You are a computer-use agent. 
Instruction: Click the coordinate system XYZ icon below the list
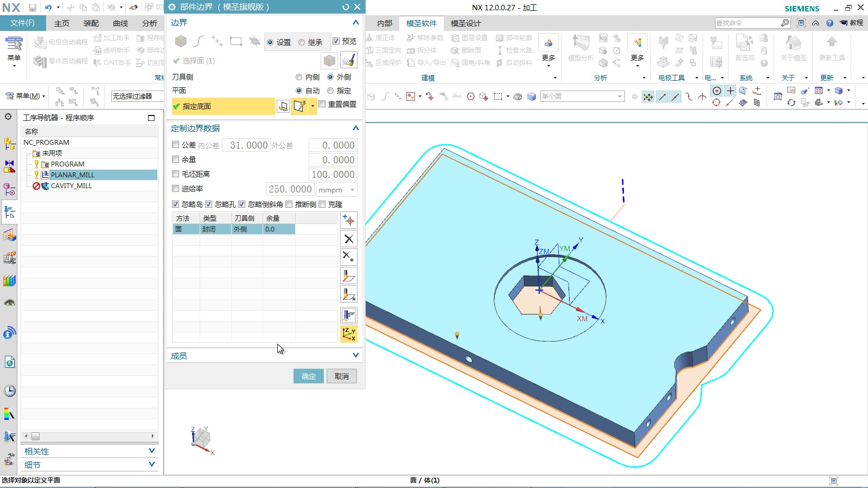pos(349,334)
